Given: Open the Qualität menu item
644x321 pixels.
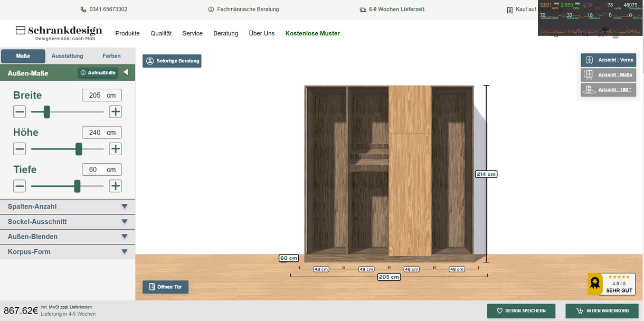Looking at the screenshot, I should point(161,33).
